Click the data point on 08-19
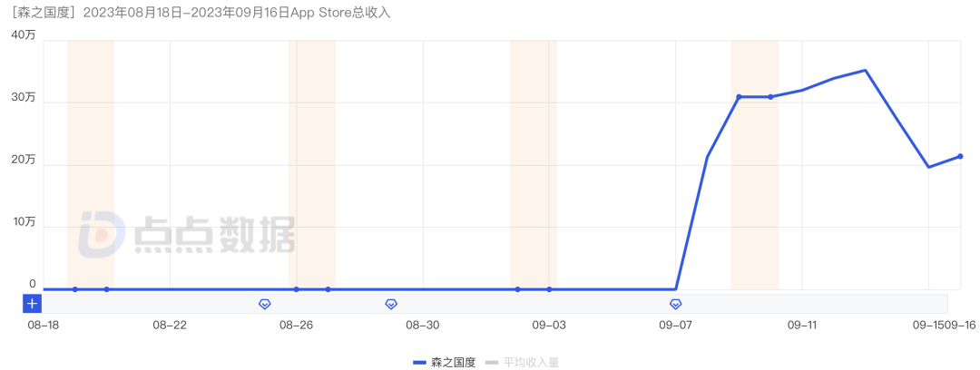 point(75,289)
